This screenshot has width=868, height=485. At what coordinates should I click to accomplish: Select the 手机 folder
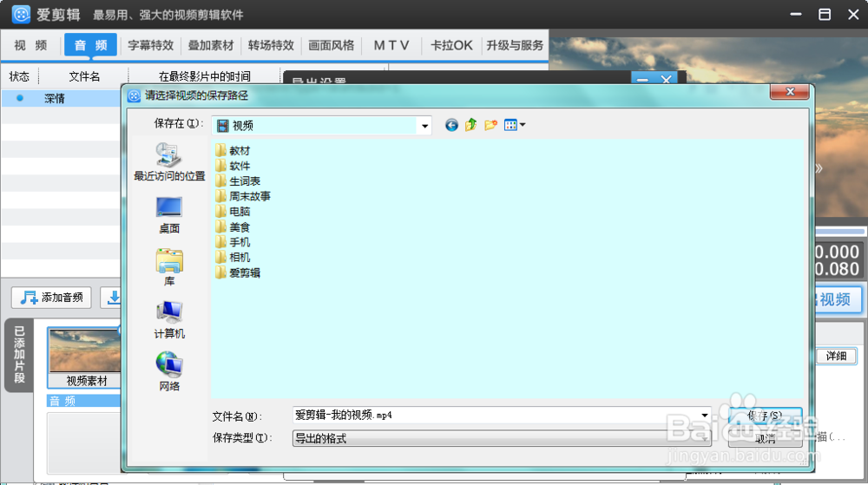233,242
